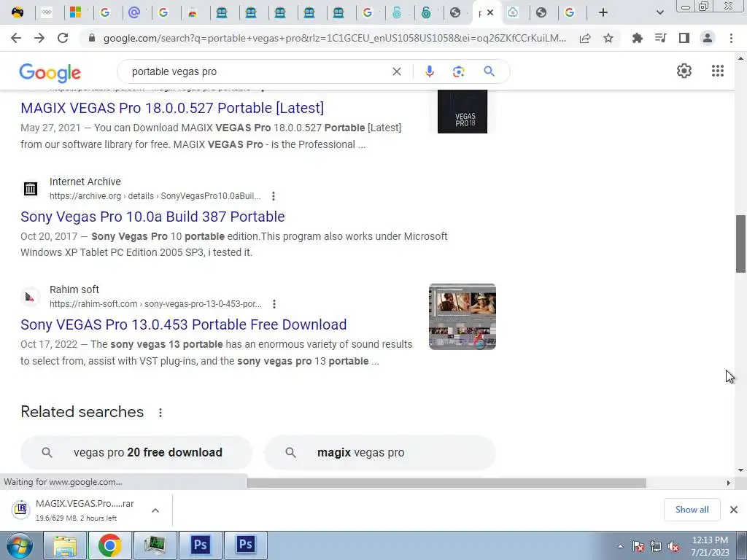Reload the Google results page

tap(63, 38)
